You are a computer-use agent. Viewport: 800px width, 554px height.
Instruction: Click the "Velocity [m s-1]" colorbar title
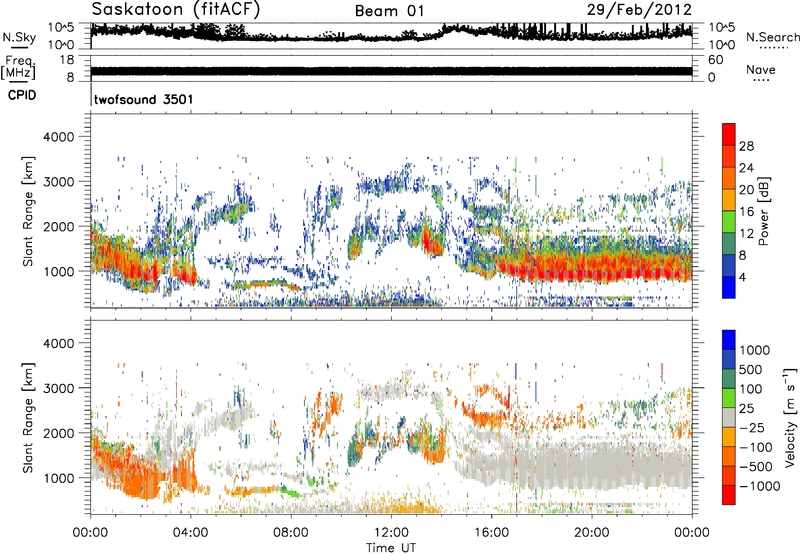pos(789,417)
